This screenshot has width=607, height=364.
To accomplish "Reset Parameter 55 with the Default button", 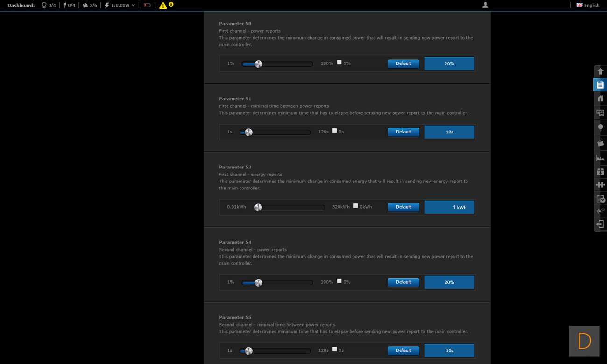I will point(403,350).
